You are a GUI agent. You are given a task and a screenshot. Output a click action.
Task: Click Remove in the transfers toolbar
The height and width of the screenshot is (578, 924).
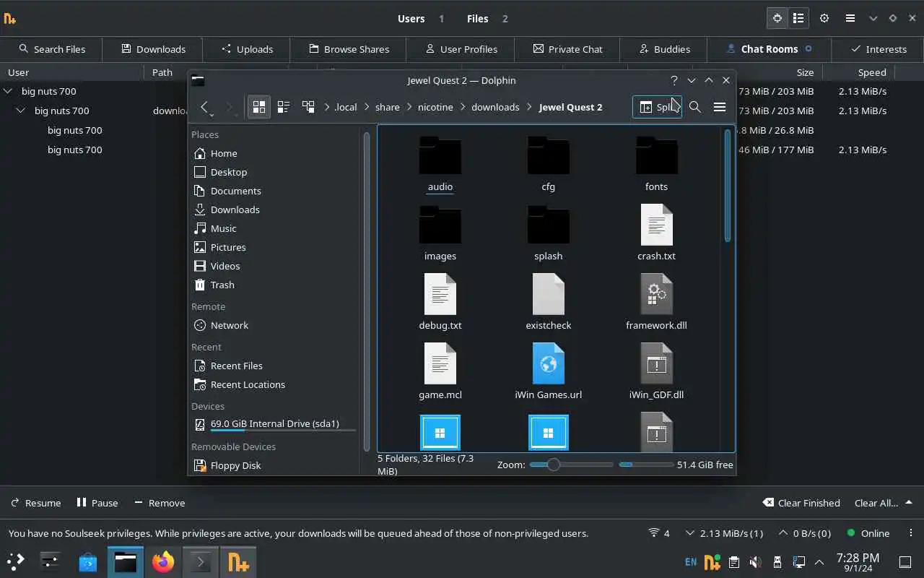pyautogui.click(x=160, y=503)
